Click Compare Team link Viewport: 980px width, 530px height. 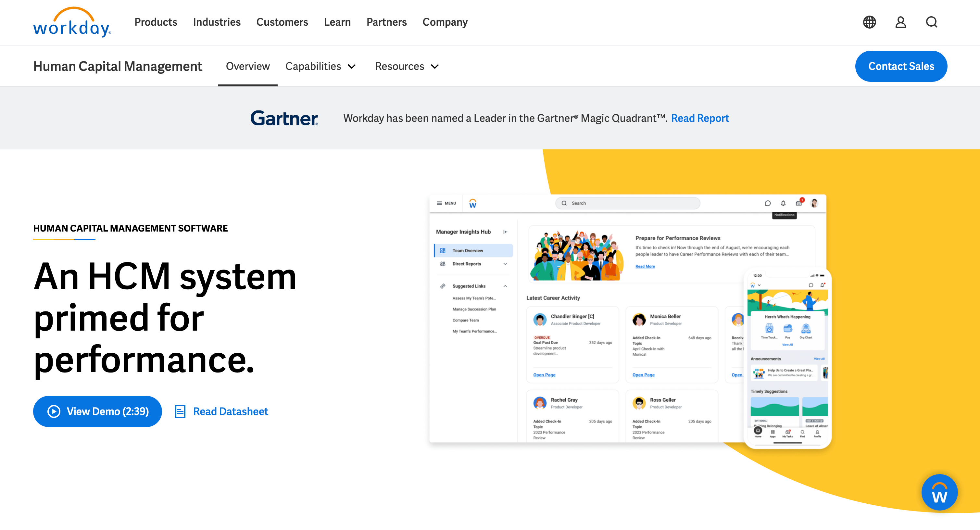pos(466,320)
